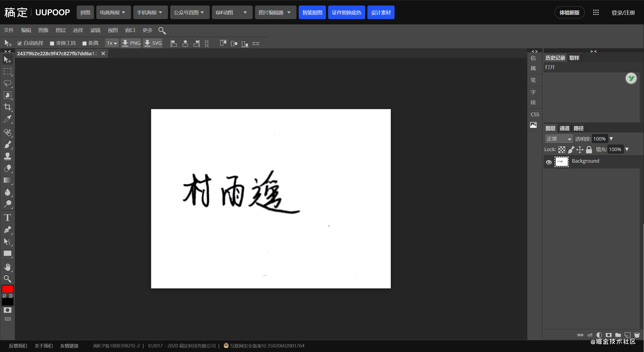Click the 智能抠图 button
Image resolution: width=644 pixels, height=352 pixels.
[x=312, y=13]
